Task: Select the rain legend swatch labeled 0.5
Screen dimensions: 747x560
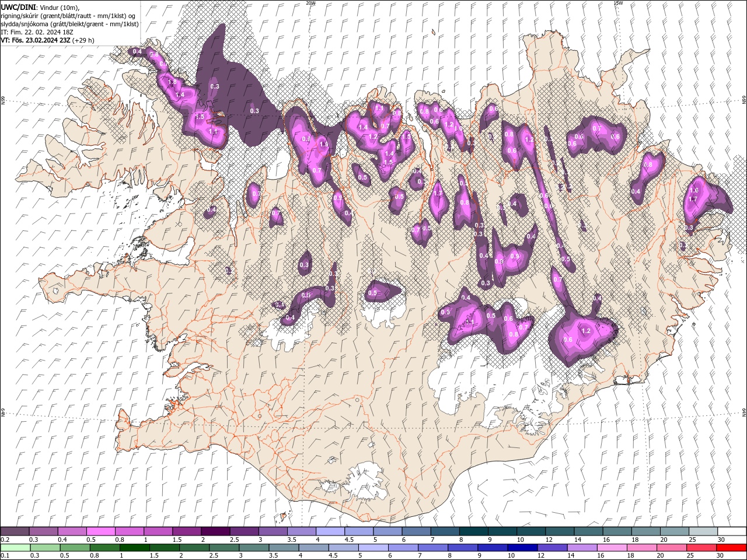Action: coord(75,548)
